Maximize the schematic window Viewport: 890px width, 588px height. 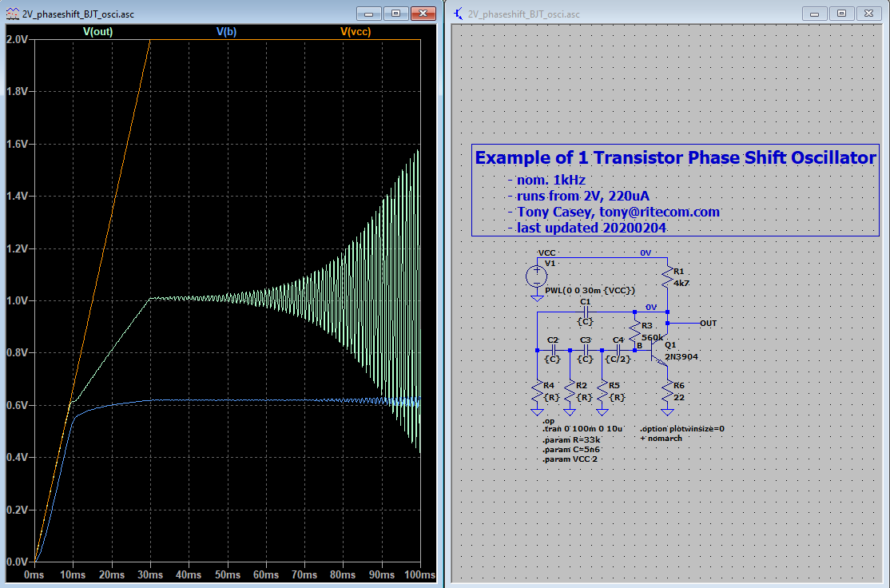tap(842, 14)
